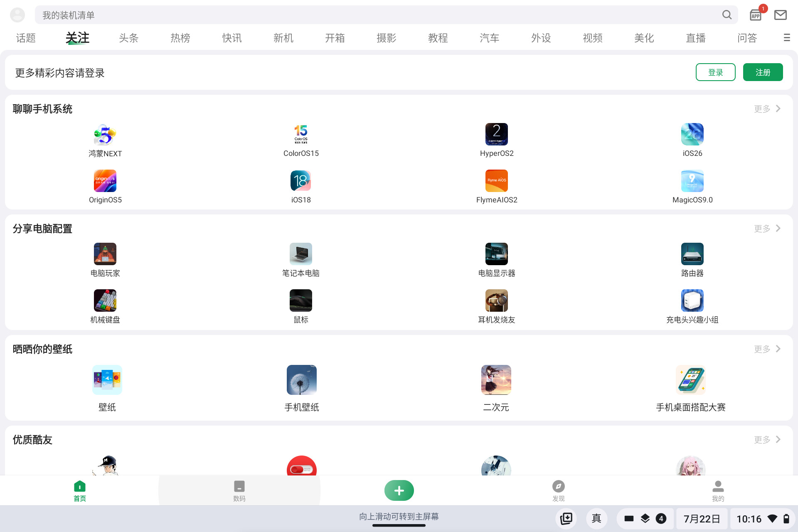
Task: Expand 更多 for 晒晒你的壁纸 section
Action: coord(768,349)
